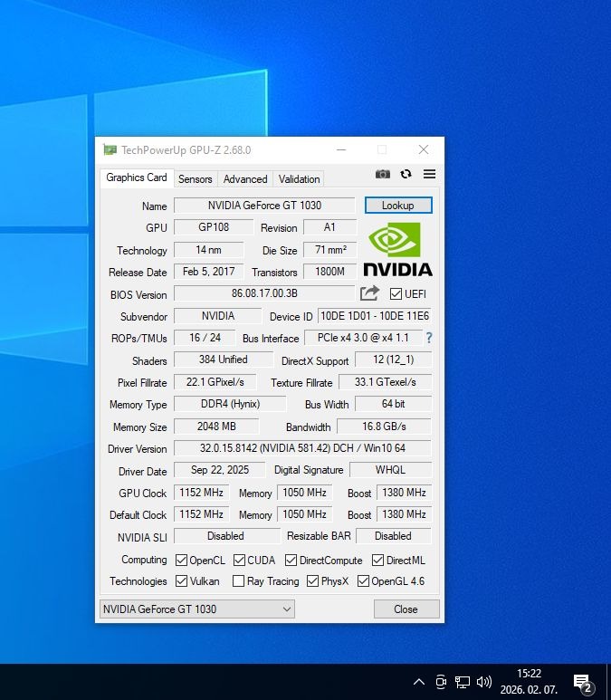Screen dimensions: 611x700
Task: Click the Technology value 14 nm
Action: click(x=208, y=250)
